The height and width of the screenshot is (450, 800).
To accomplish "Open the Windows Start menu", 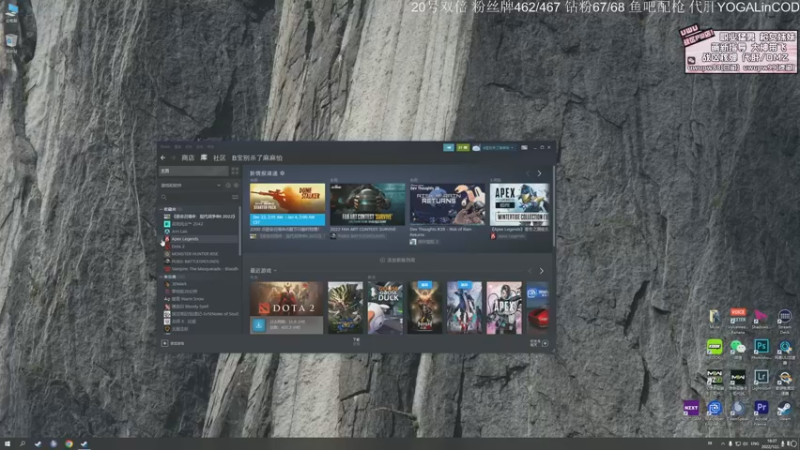I will click(7, 444).
